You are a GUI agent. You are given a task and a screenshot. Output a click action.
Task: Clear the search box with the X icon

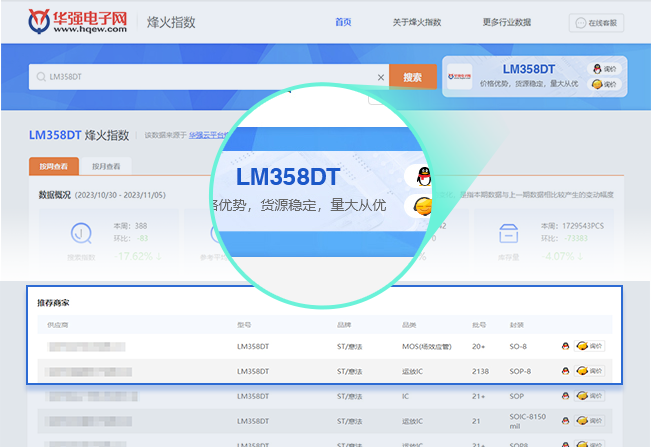(x=380, y=77)
